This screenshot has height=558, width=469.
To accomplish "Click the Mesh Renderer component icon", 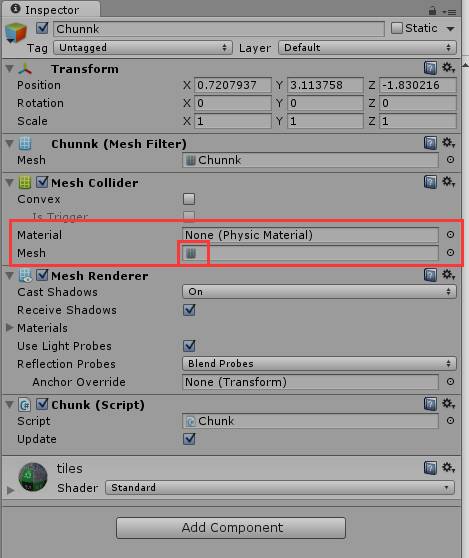I will [25, 276].
